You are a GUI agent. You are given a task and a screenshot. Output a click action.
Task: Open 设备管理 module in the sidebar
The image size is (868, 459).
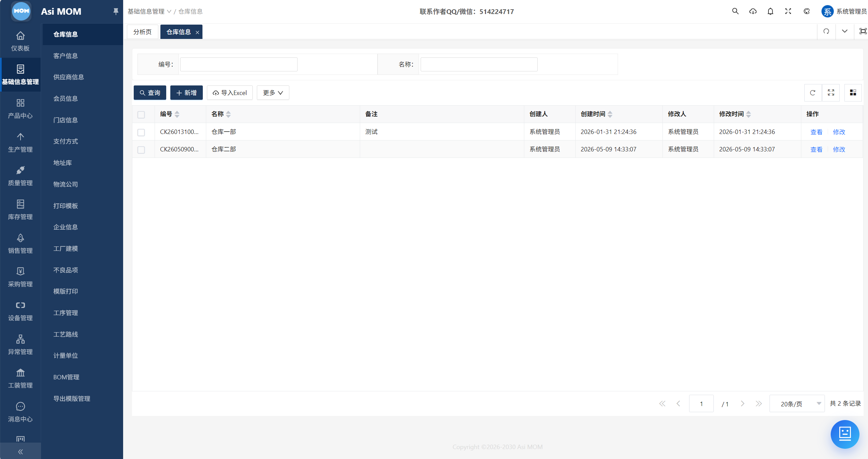[20, 311]
